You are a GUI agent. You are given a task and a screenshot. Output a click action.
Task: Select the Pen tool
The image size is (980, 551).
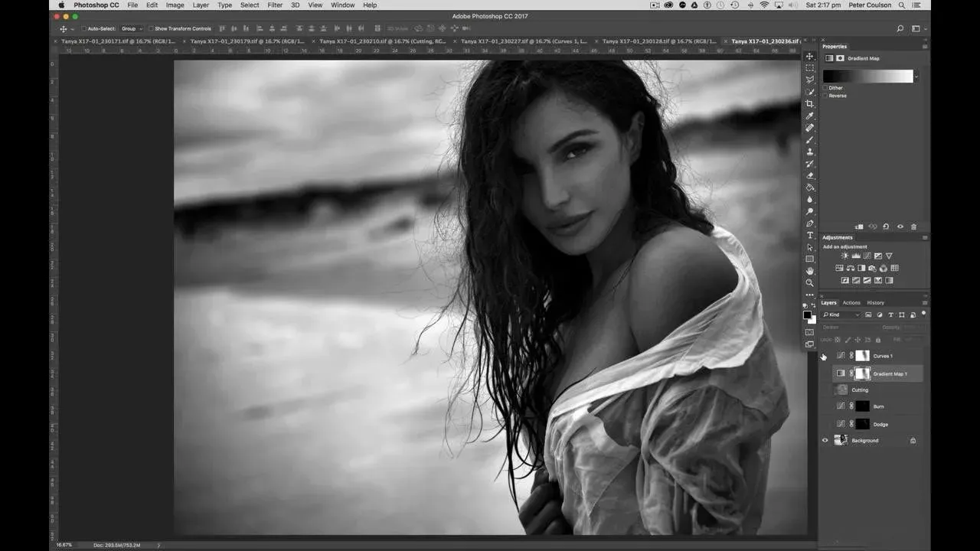click(810, 223)
